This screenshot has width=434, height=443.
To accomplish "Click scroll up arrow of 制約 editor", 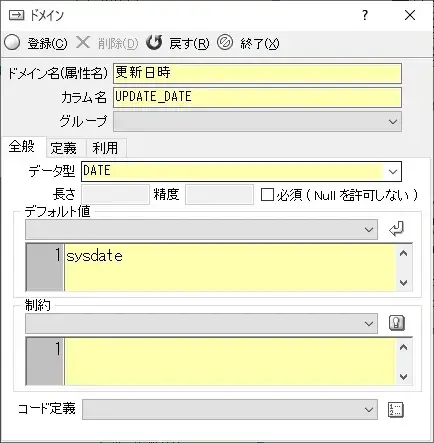I will point(403,348).
